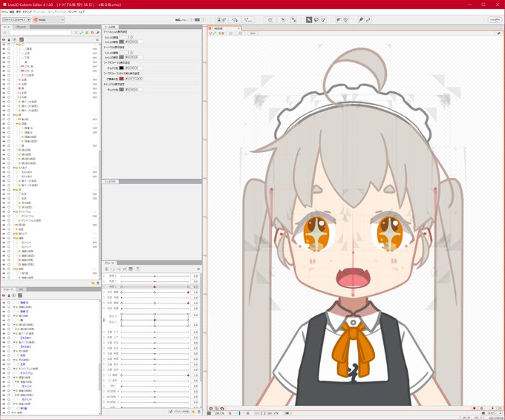The image size is (505, 420).
Task: Click the 角度 Z parameter slider track
Action: (x=155, y=286)
